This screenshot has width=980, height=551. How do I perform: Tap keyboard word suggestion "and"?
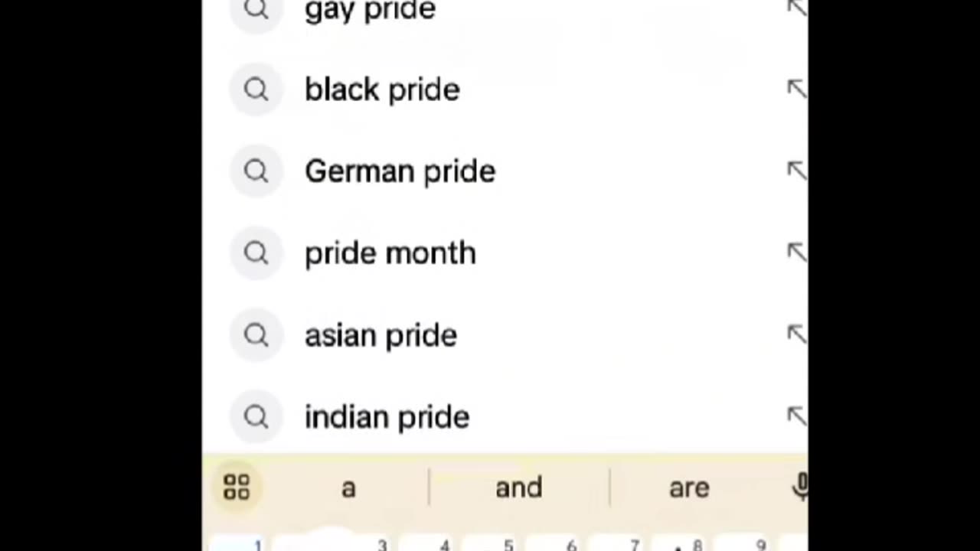(x=518, y=487)
